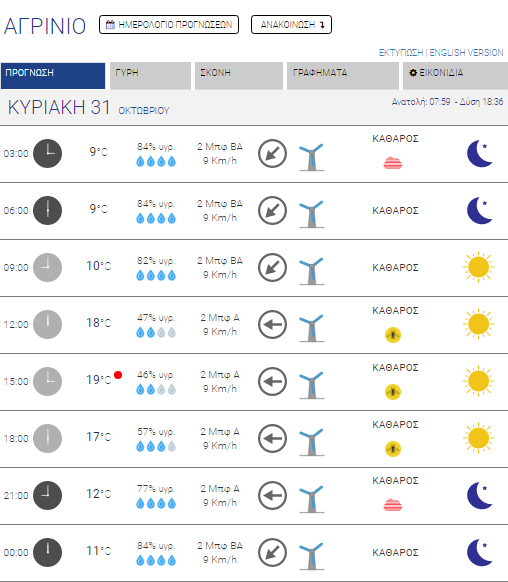Click the red max temperature dot at 15:00
Image resolution: width=508 pixels, height=582 pixels.
click(118, 375)
